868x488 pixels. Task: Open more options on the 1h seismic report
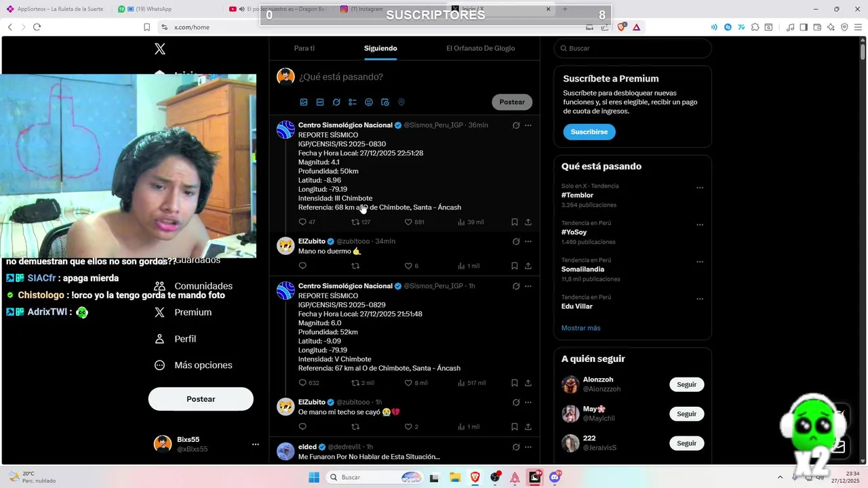click(528, 286)
